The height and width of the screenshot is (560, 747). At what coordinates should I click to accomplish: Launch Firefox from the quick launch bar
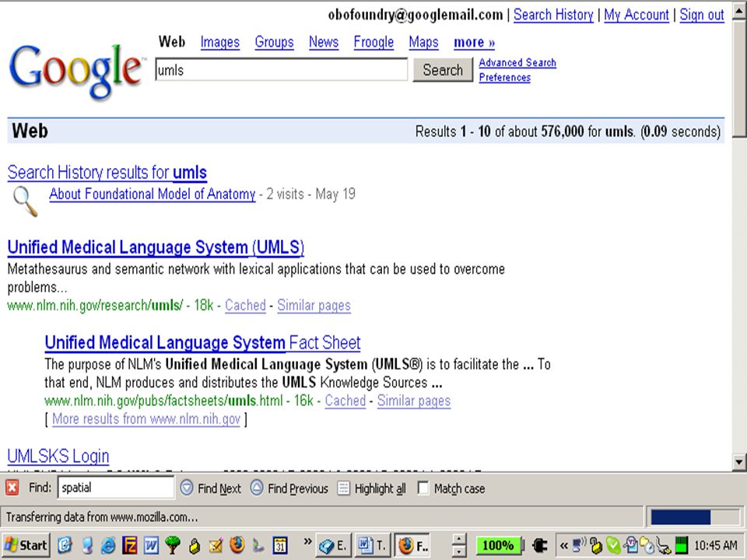(x=237, y=545)
